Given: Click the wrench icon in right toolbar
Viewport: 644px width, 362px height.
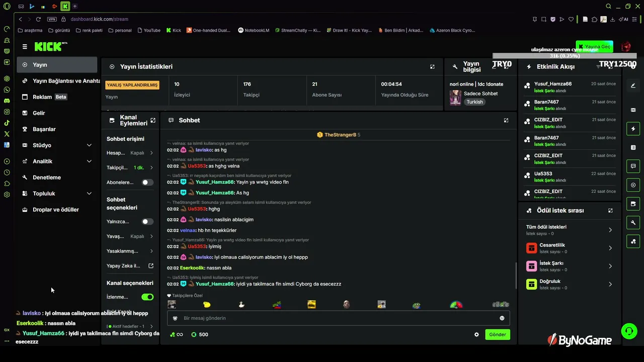Looking at the screenshot, I should 633,223.
